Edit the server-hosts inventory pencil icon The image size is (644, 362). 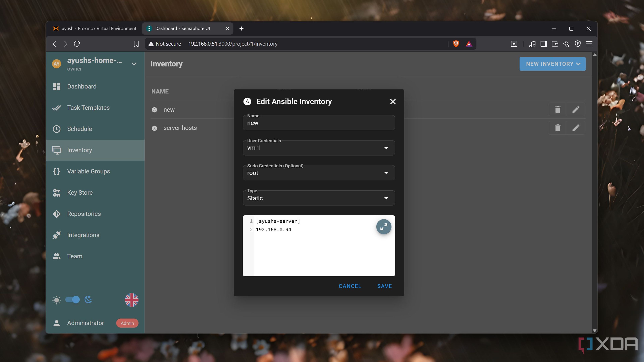576,128
